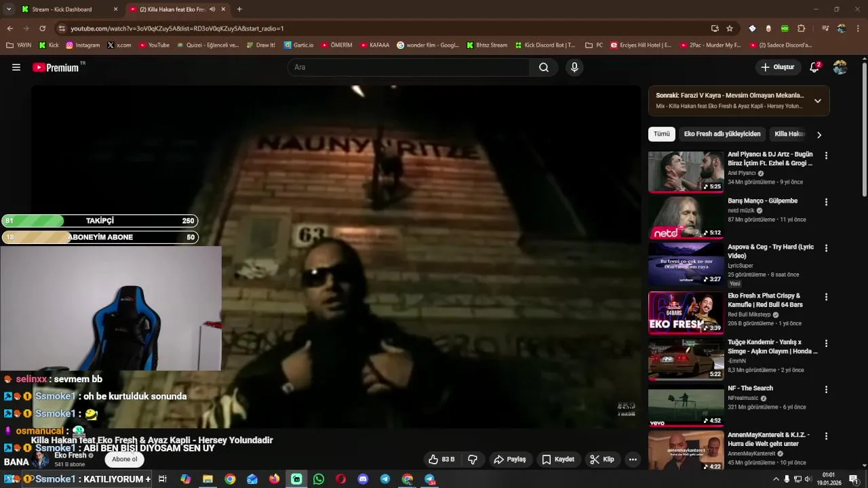Create clip with Klip button
This screenshot has height=488, width=868.
[602, 460]
